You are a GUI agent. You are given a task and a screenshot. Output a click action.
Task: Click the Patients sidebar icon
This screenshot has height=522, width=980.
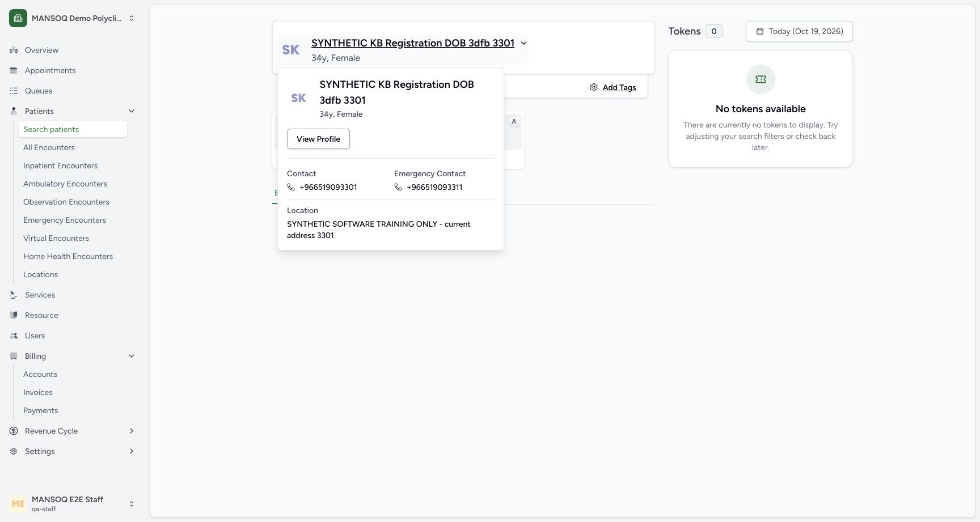click(14, 111)
